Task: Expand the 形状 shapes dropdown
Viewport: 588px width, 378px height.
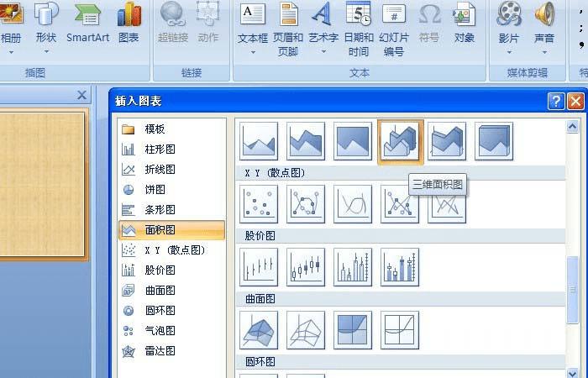Action: [x=46, y=52]
